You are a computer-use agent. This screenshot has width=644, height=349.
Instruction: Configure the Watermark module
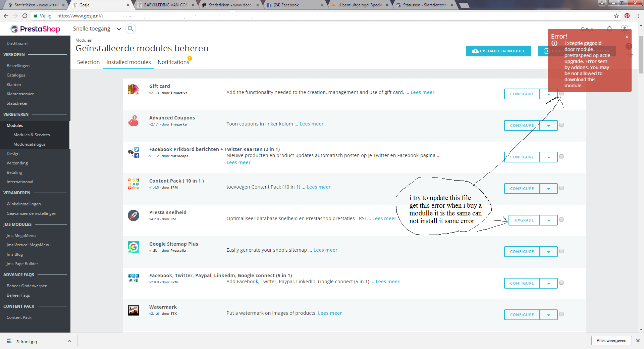[x=522, y=315]
